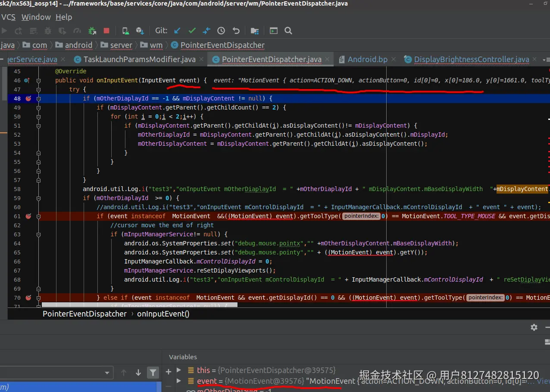550x392 pixels.
Task: Open the Window menu
Action: click(36, 17)
